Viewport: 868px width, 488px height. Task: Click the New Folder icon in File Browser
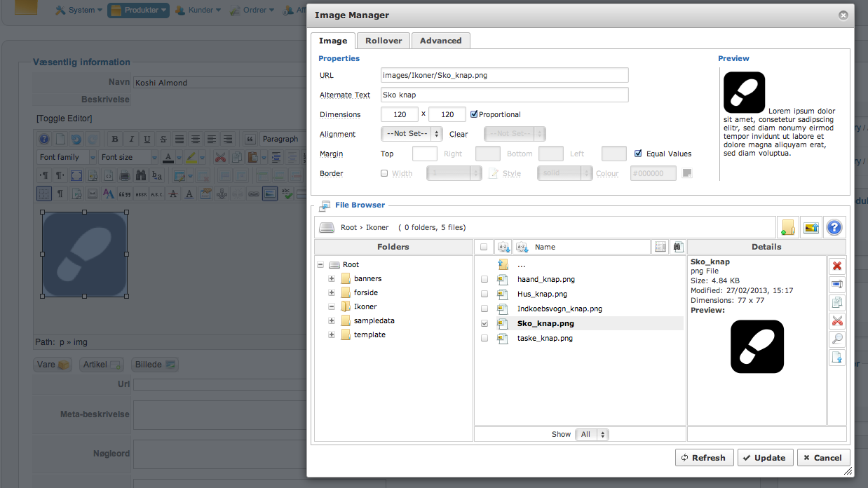tap(787, 227)
